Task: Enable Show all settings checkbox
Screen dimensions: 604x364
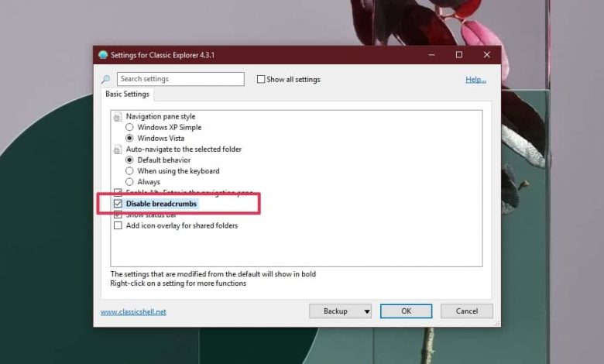Action: [261, 79]
